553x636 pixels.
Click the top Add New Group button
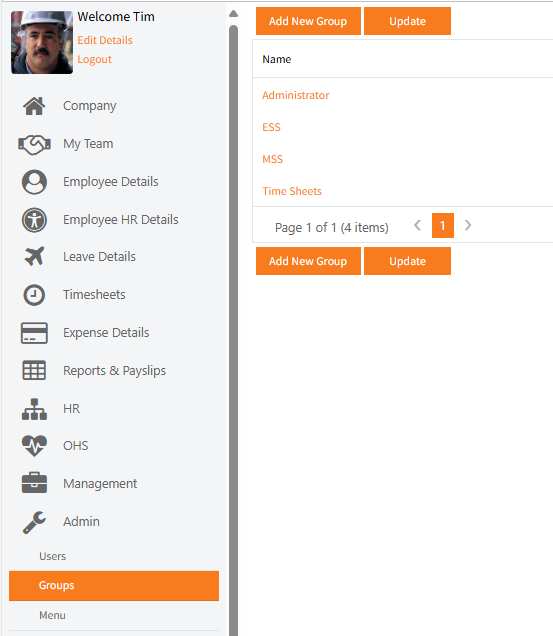308,21
